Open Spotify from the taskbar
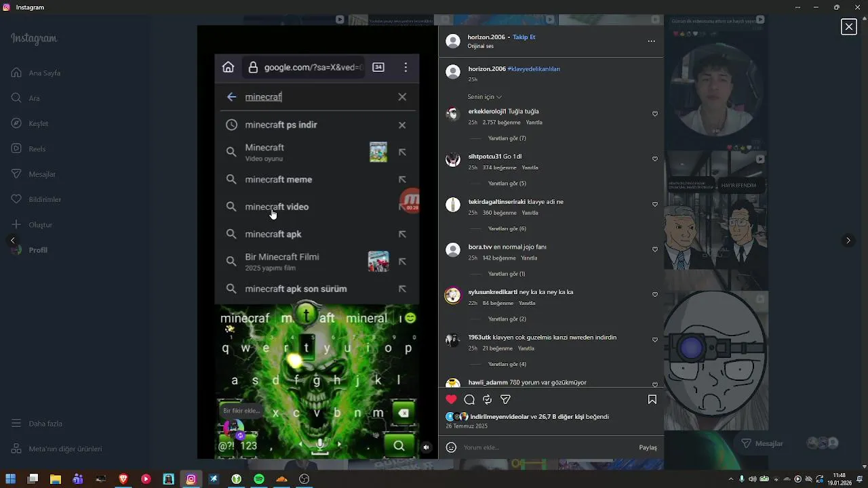Image resolution: width=868 pixels, height=488 pixels. pos(259,479)
